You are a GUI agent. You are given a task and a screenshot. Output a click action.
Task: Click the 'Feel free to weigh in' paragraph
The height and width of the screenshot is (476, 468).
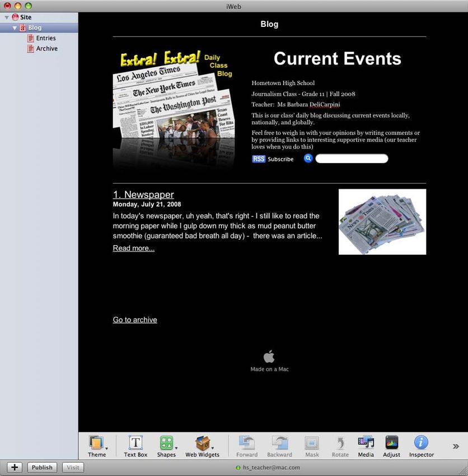point(336,139)
